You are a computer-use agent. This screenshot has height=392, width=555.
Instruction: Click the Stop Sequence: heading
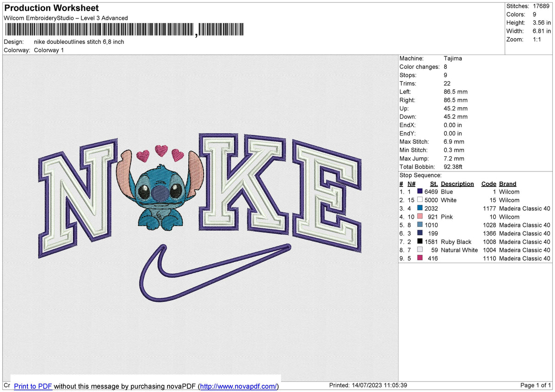(420, 175)
